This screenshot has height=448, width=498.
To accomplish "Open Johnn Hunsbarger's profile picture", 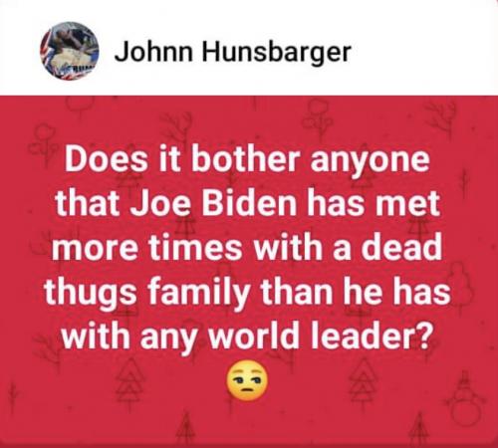I will pos(70,51).
